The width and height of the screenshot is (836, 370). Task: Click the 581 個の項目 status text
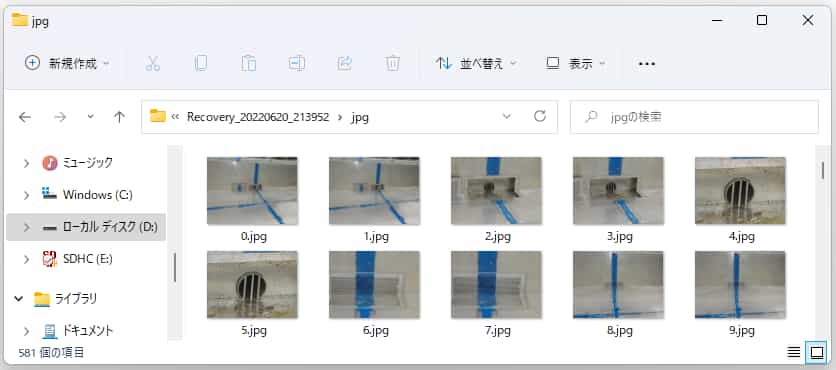pos(51,352)
